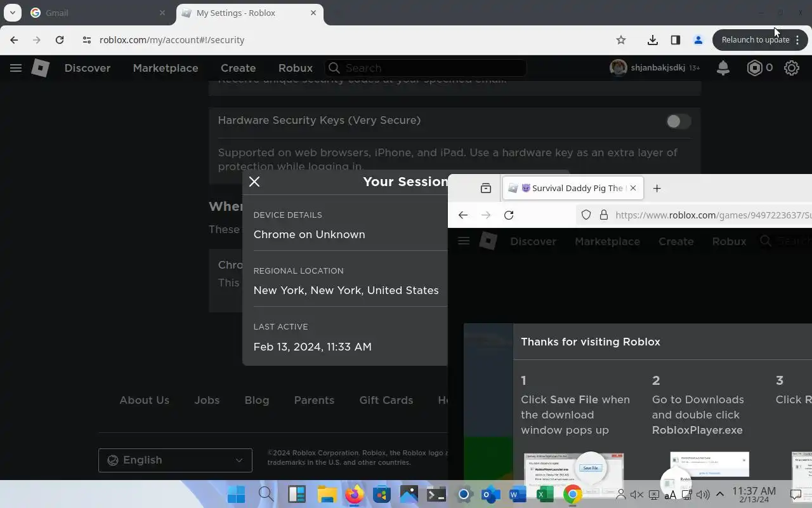Open Gift Cards footer link

(386, 401)
